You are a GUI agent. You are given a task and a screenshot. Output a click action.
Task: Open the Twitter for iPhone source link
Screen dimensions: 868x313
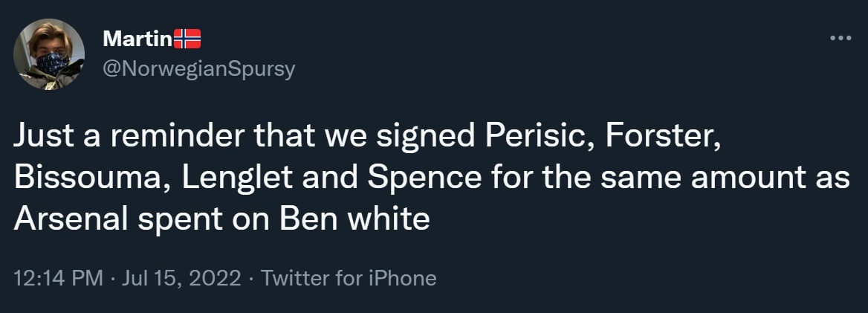[349, 278]
